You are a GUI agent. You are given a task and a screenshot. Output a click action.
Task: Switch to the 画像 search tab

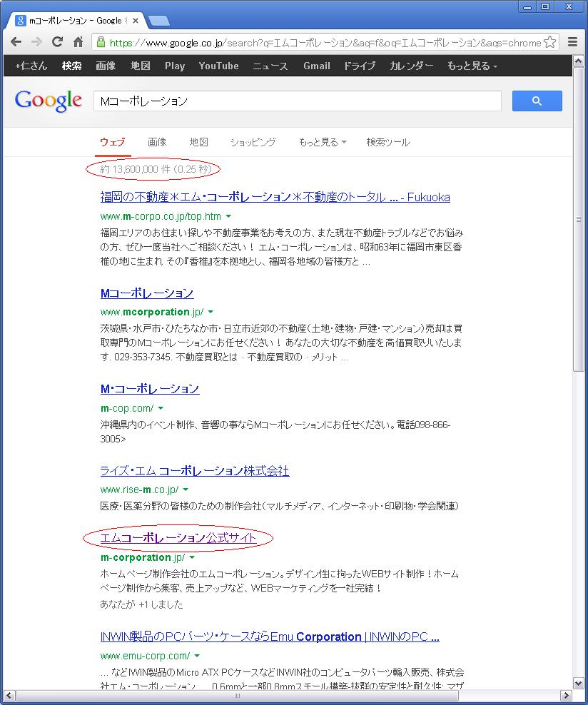pyautogui.click(x=157, y=142)
